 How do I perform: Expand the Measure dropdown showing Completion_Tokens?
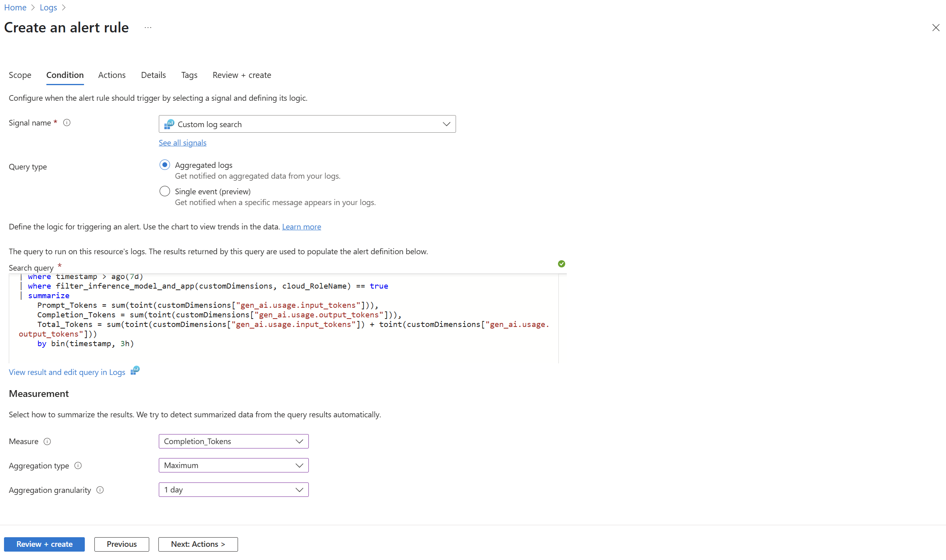[234, 441]
